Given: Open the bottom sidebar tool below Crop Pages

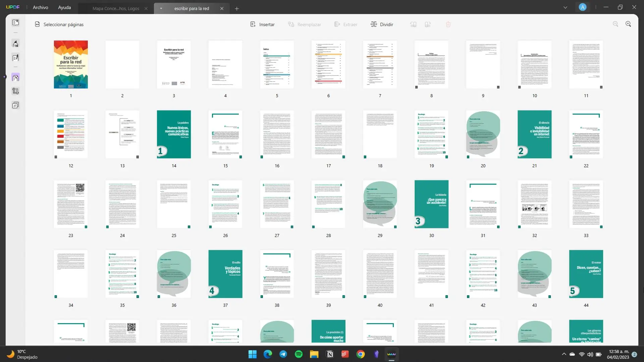Looking at the screenshot, I should (15, 106).
